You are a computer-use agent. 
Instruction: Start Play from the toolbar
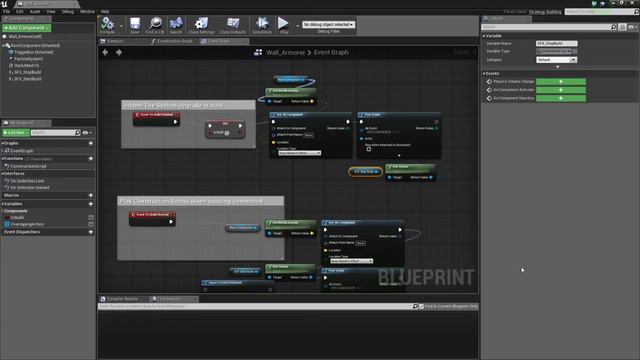click(x=283, y=25)
